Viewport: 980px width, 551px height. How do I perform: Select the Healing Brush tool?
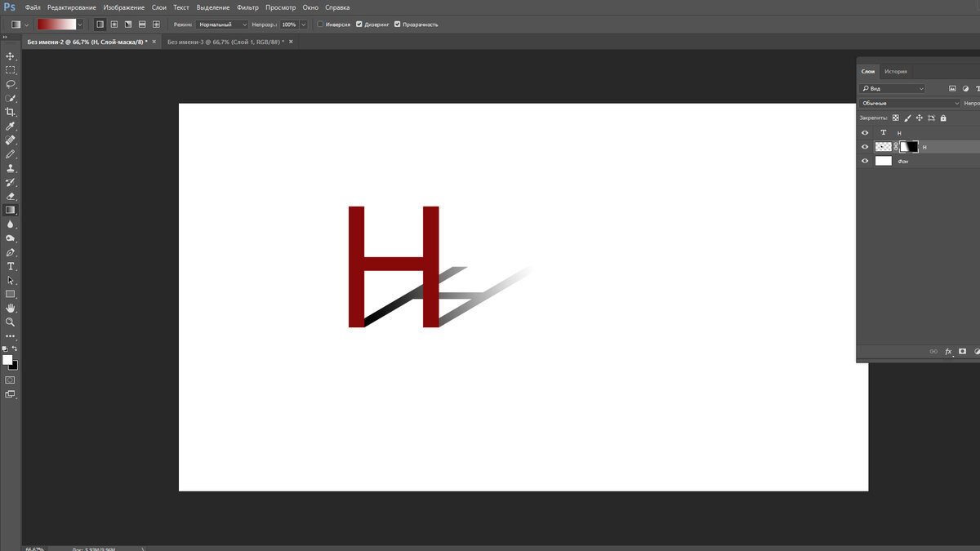11,140
